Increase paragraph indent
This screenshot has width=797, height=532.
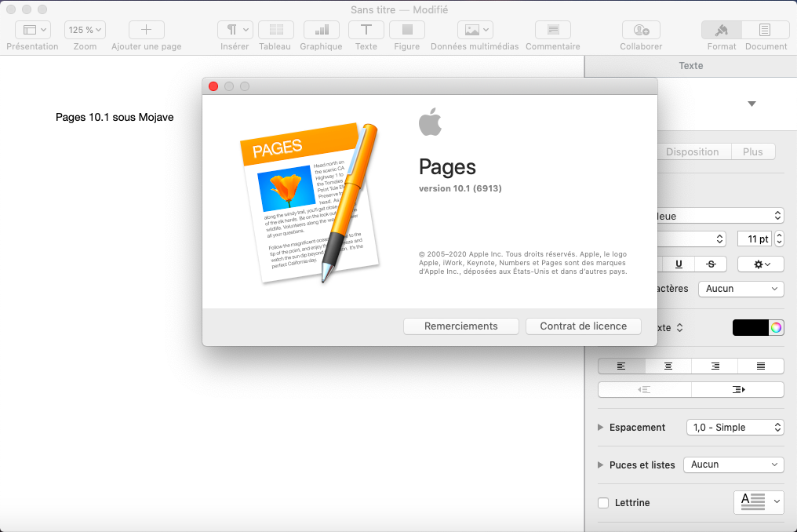(738, 390)
